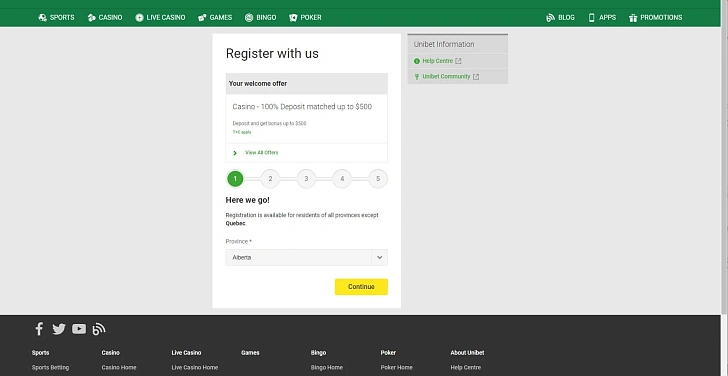Select step 2 in registration progress
The height and width of the screenshot is (376, 728).
[x=270, y=179]
